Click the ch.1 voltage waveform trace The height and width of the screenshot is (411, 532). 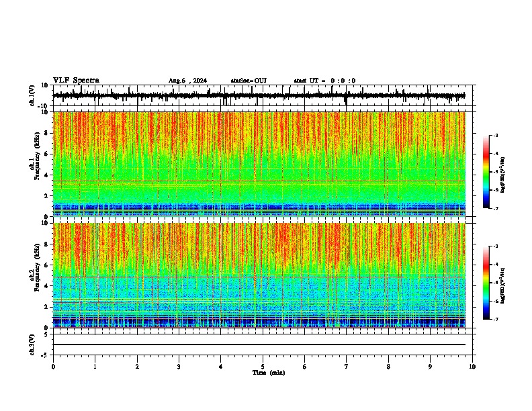(x=259, y=95)
